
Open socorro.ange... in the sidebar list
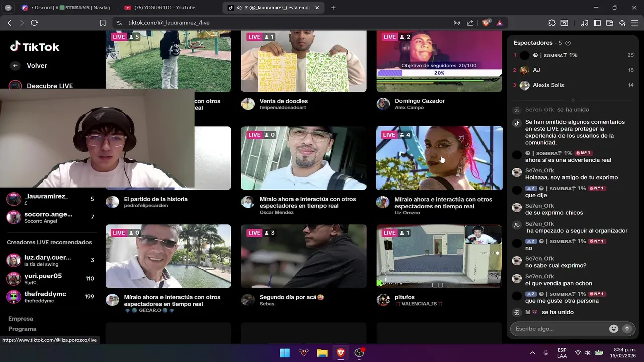tap(50, 217)
